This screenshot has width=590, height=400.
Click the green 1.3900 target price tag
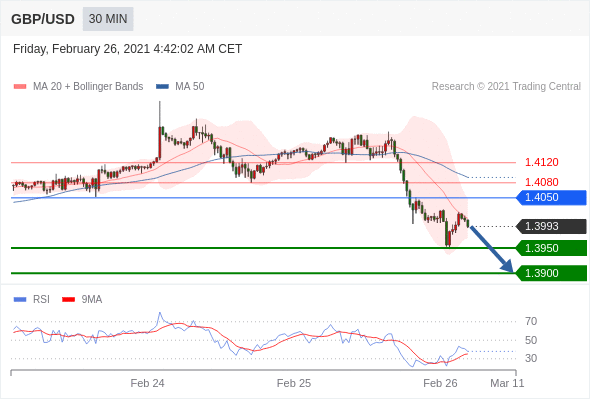click(x=552, y=273)
